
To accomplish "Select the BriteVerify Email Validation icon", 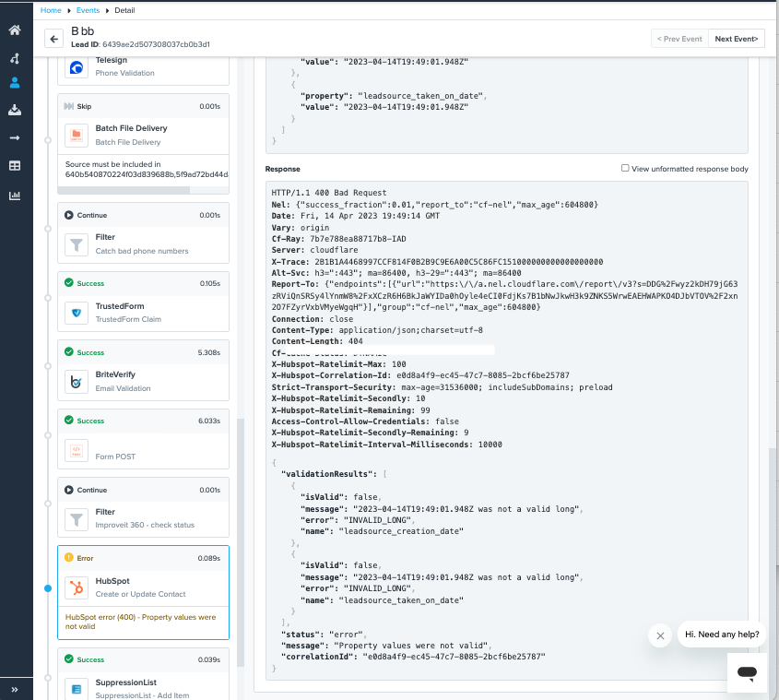I will (77, 382).
